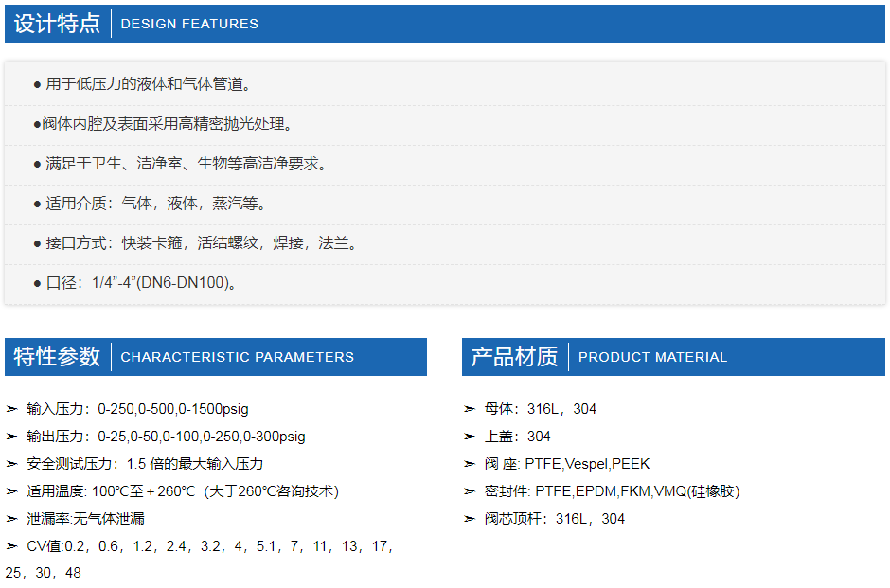Image resolution: width=890 pixels, height=588 pixels.
Task: Click the arrow bullet beside 安全测试压力
Action: tap(12, 464)
